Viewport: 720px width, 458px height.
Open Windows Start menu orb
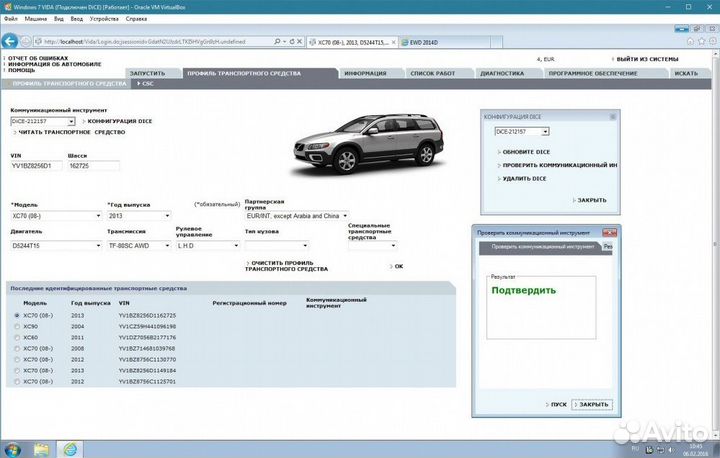(12, 449)
